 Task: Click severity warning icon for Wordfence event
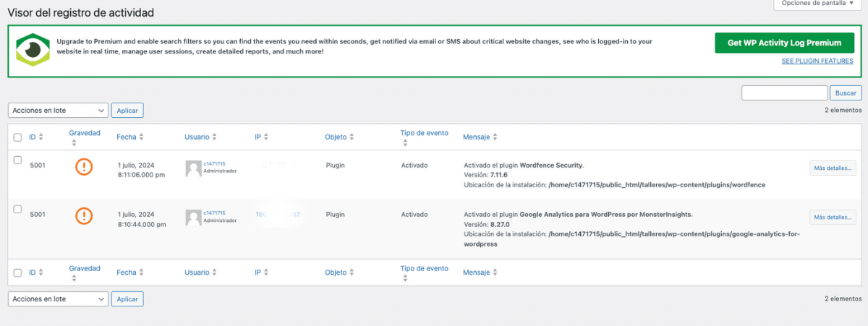[x=85, y=167]
